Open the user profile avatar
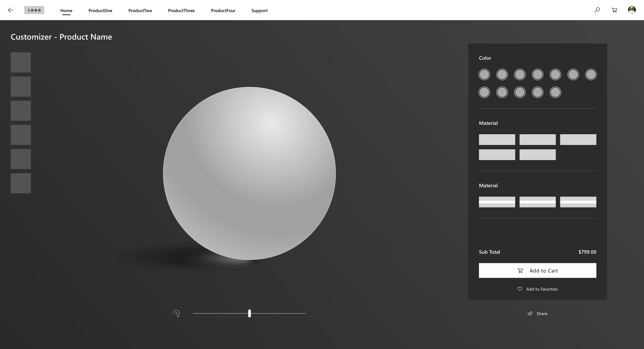 (632, 10)
